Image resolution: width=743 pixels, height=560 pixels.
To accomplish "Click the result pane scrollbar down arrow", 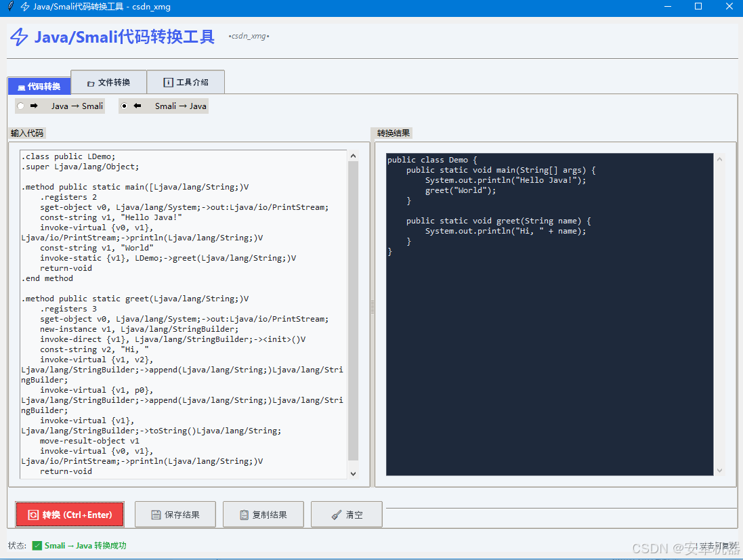I will [720, 471].
